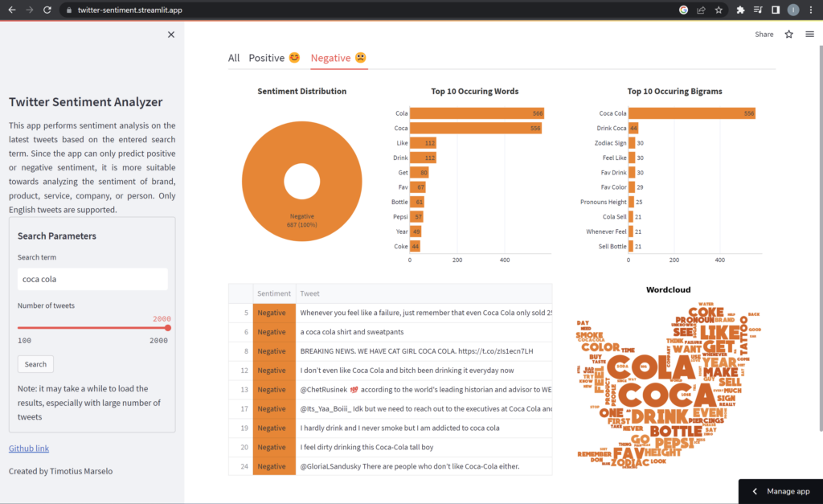Open the Streamlit hamburger menu
Screen dimensions: 823x504
coord(809,34)
